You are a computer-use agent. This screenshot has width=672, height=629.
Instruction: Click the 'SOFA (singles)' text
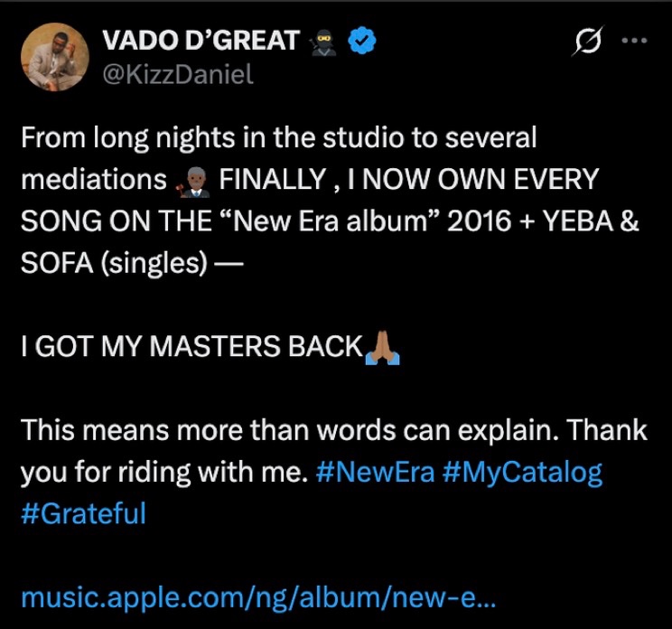coord(115,263)
